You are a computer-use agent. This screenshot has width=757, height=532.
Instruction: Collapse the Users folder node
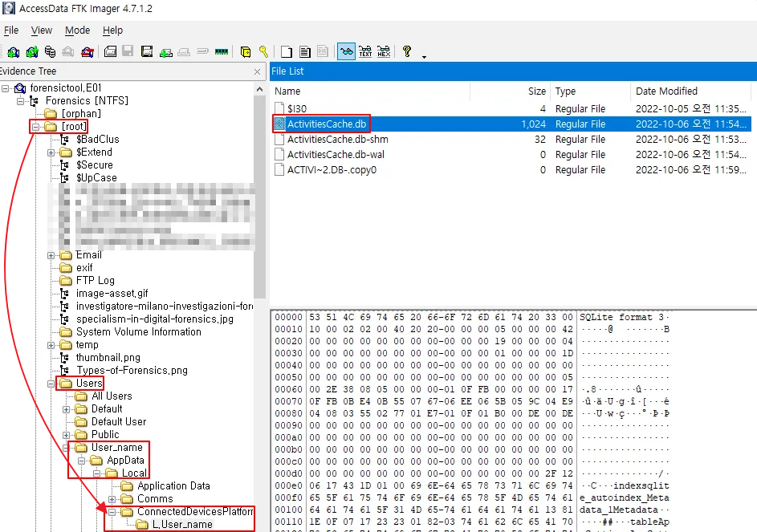(x=51, y=384)
